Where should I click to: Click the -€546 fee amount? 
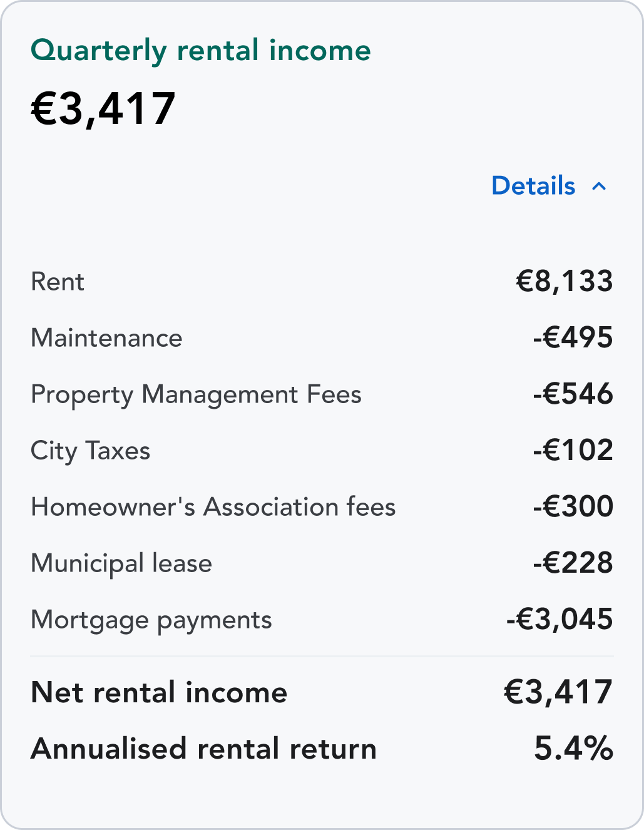pos(573,394)
